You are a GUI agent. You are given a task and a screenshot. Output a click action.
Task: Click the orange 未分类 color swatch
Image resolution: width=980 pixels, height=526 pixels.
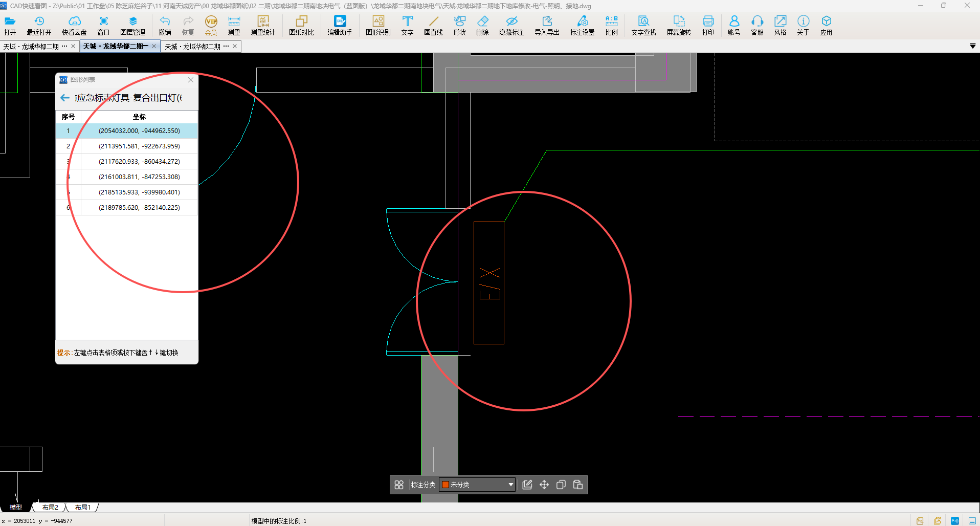446,485
